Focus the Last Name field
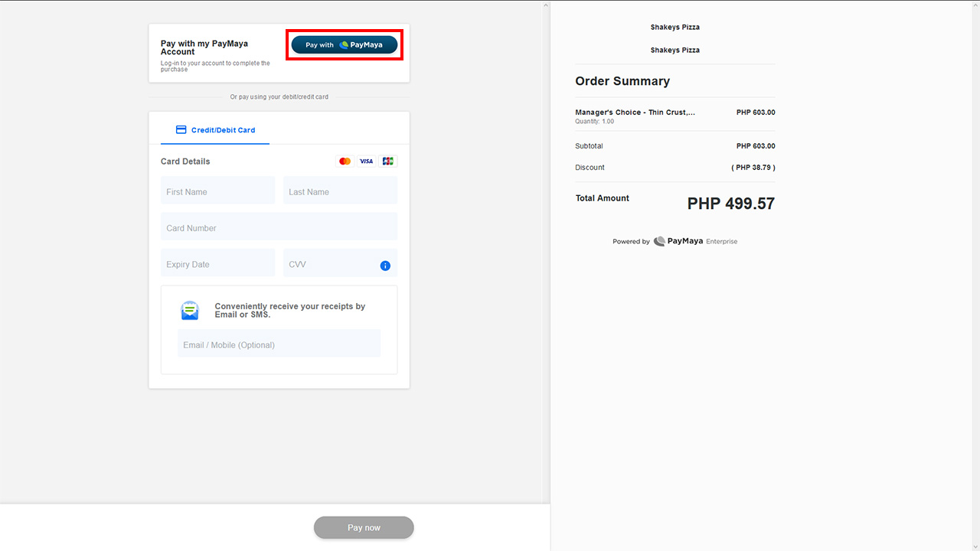Viewport: 980px width, 551px height. [340, 191]
